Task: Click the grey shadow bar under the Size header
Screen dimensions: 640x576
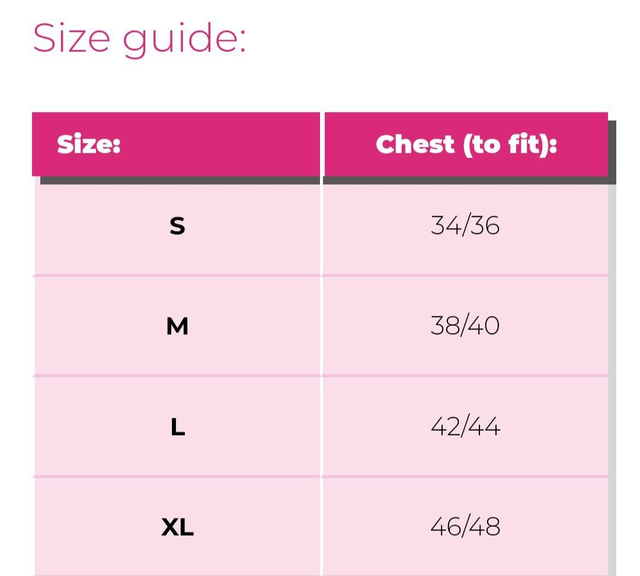Action: point(180,180)
